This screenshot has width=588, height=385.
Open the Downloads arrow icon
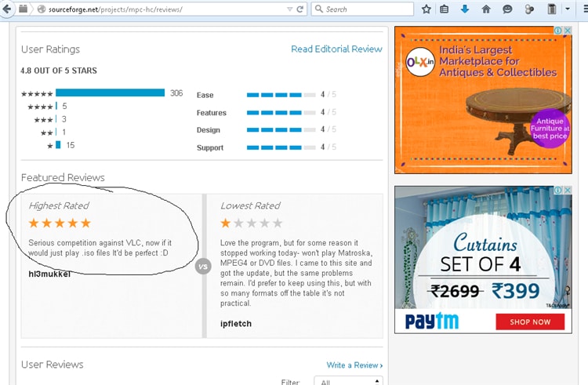tap(465, 9)
